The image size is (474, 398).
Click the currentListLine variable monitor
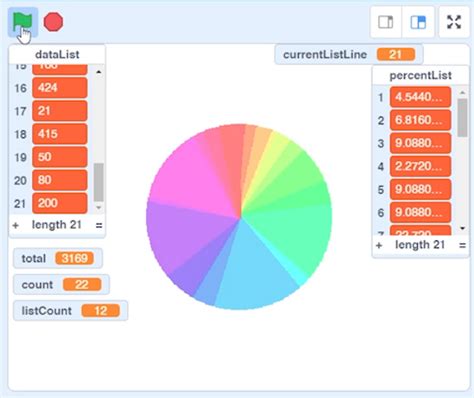[349, 54]
